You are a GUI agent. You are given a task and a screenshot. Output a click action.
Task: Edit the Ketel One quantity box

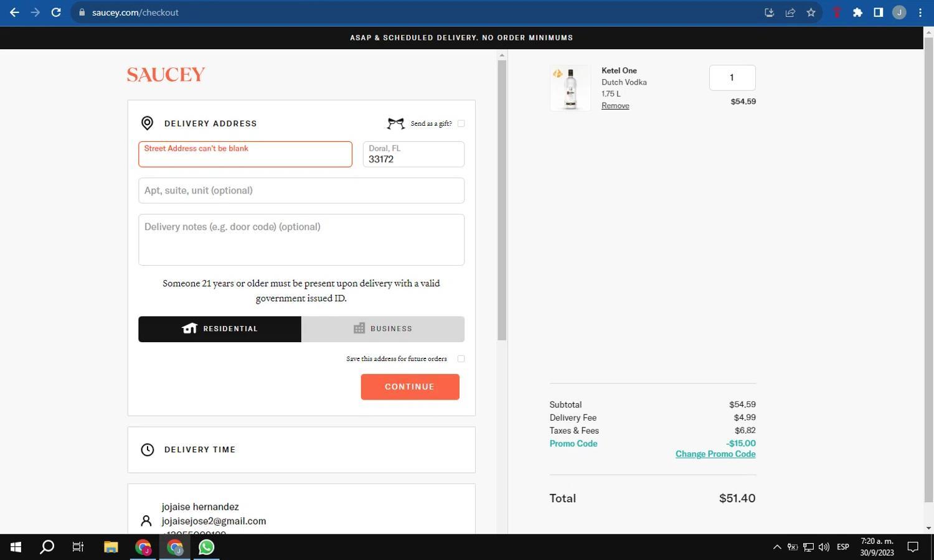click(732, 78)
